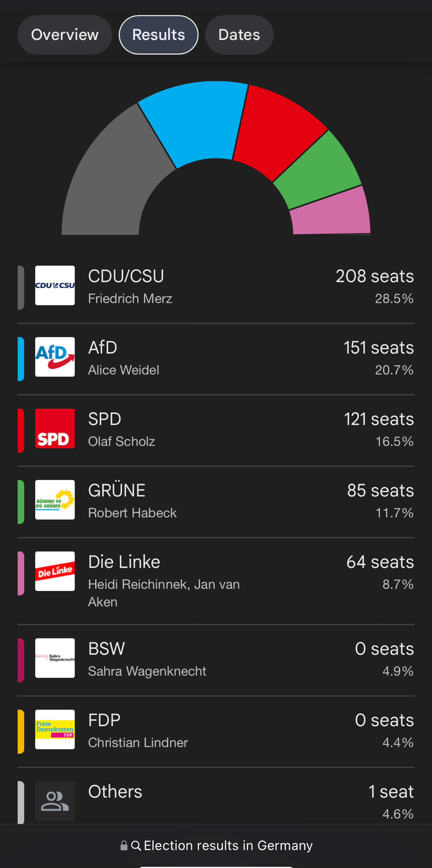This screenshot has width=432, height=868.
Task: Tap the red SPD logo
Action: tap(55, 428)
